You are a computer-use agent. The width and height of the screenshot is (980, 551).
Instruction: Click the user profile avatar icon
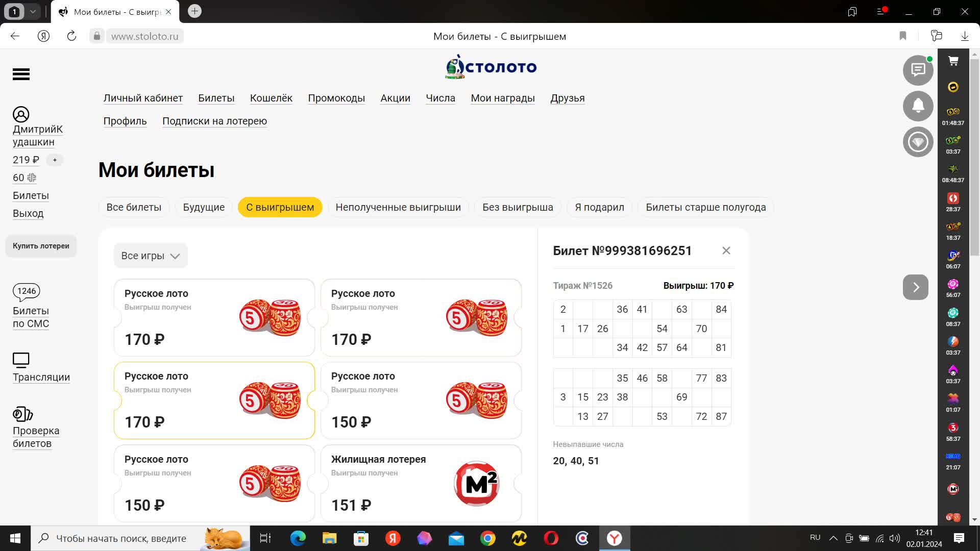[21, 114]
